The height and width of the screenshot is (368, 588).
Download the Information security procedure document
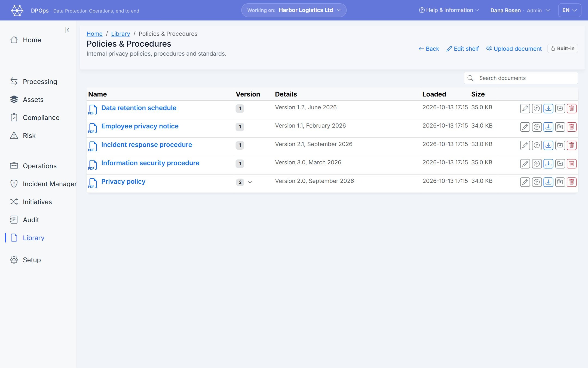coord(548,164)
